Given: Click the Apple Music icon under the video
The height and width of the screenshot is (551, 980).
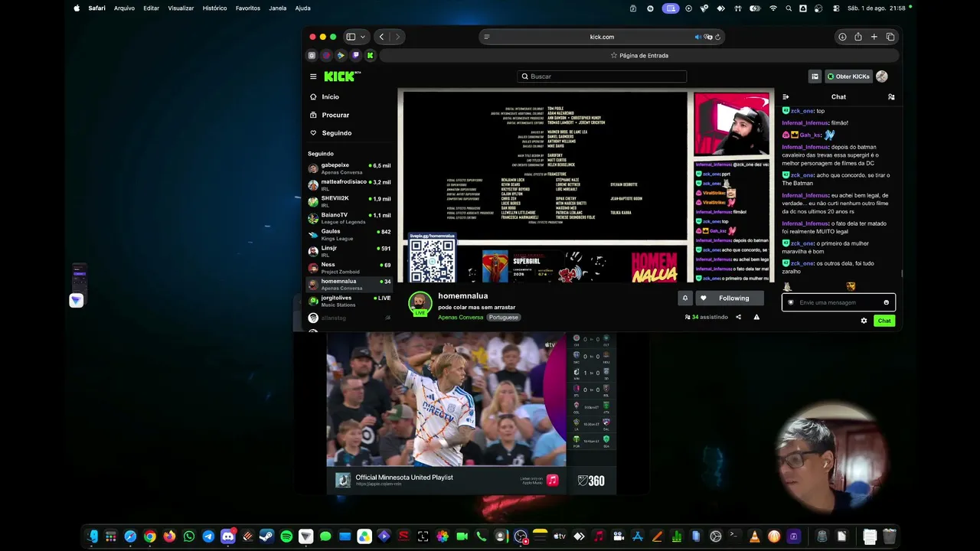Looking at the screenshot, I should pos(552,481).
